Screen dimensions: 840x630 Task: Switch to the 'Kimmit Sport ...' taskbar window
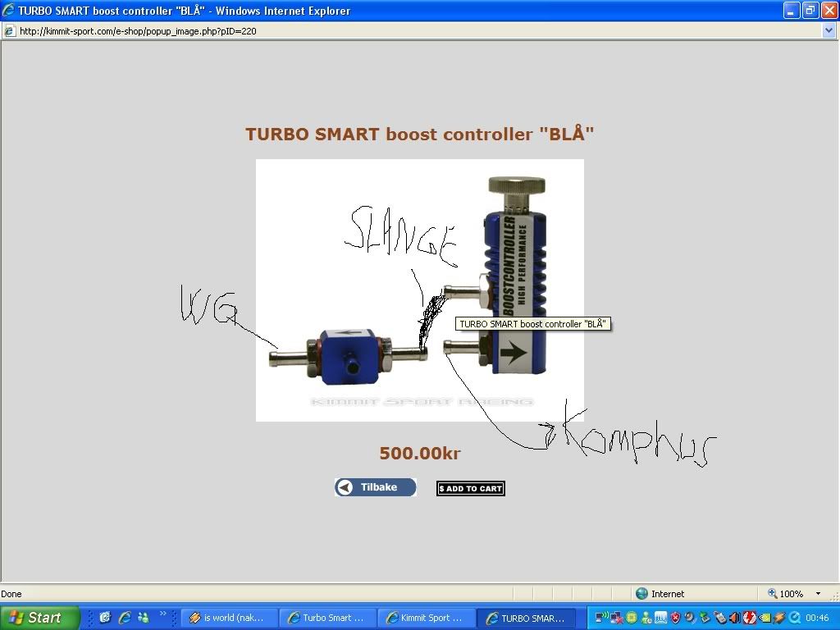[427, 618]
